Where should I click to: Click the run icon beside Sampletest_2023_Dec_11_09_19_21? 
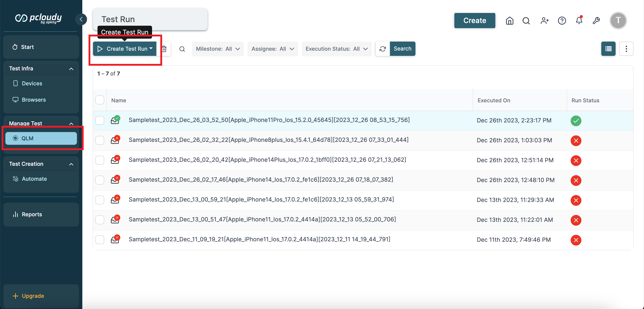(115, 239)
